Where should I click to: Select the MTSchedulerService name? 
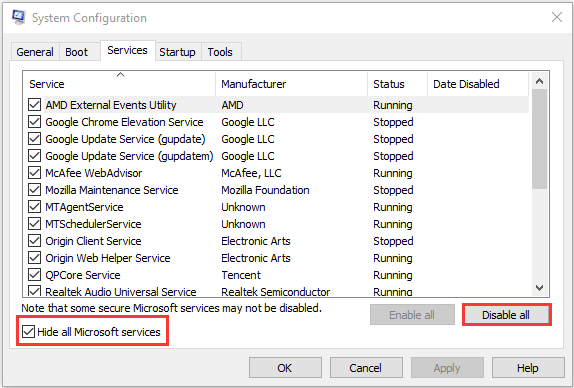pos(93,224)
